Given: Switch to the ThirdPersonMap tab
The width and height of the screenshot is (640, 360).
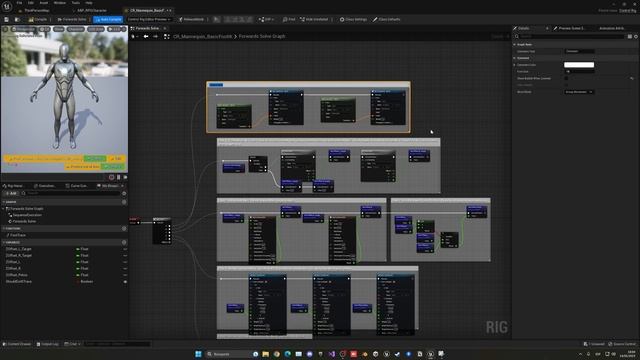Looking at the screenshot, I should (37, 10).
